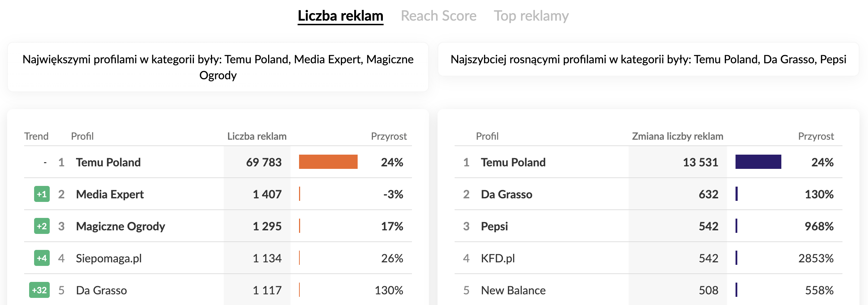Click the dash trend indicator for Temu Poland

[x=45, y=162]
